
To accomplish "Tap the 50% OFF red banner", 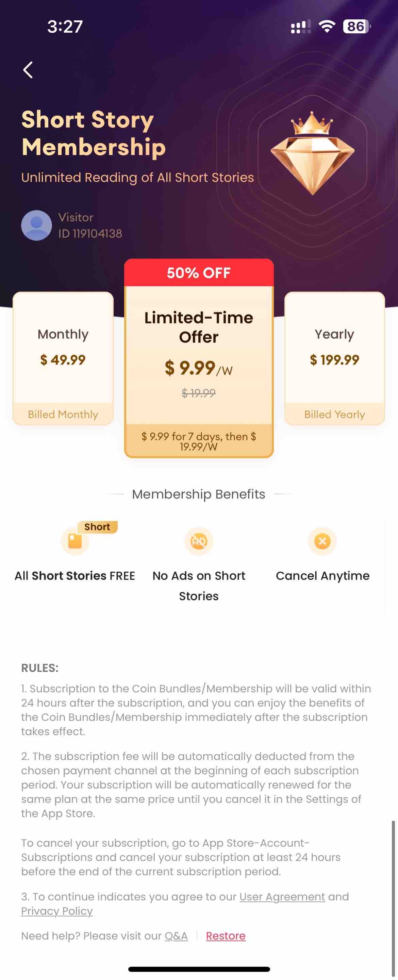I will pyautogui.click(x=199, y=273).
